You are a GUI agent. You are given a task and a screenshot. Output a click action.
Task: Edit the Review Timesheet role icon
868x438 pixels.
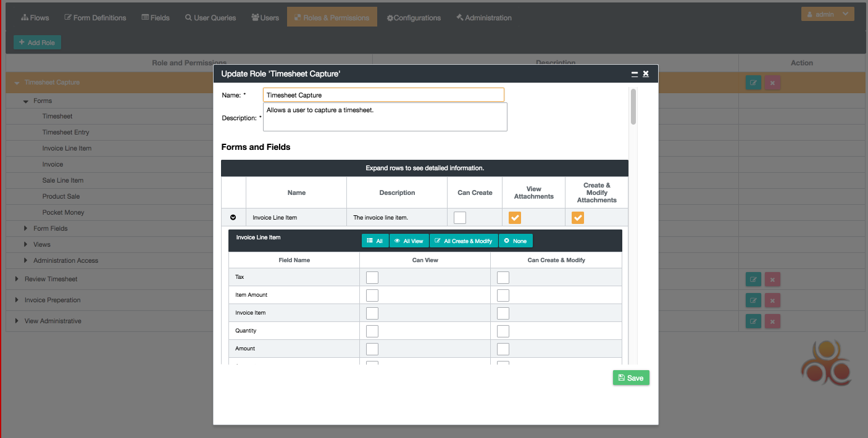pyautogui.click(x=753, y=279)
